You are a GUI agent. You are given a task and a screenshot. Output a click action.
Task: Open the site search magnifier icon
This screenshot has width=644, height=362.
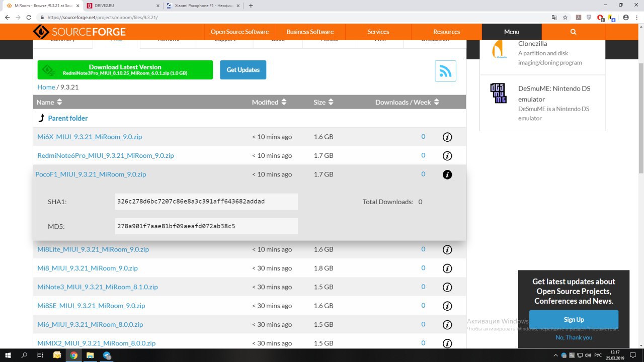(573, 32)
